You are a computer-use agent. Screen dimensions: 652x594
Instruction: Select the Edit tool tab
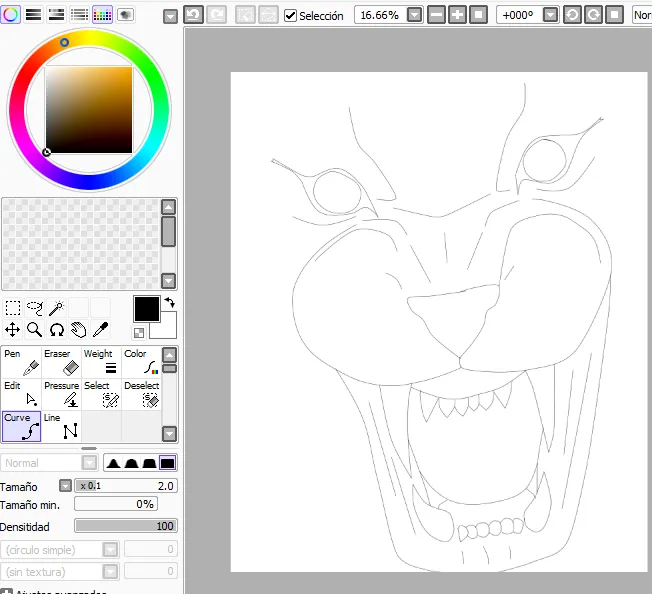pyautogui.click(x=21, y=394)
